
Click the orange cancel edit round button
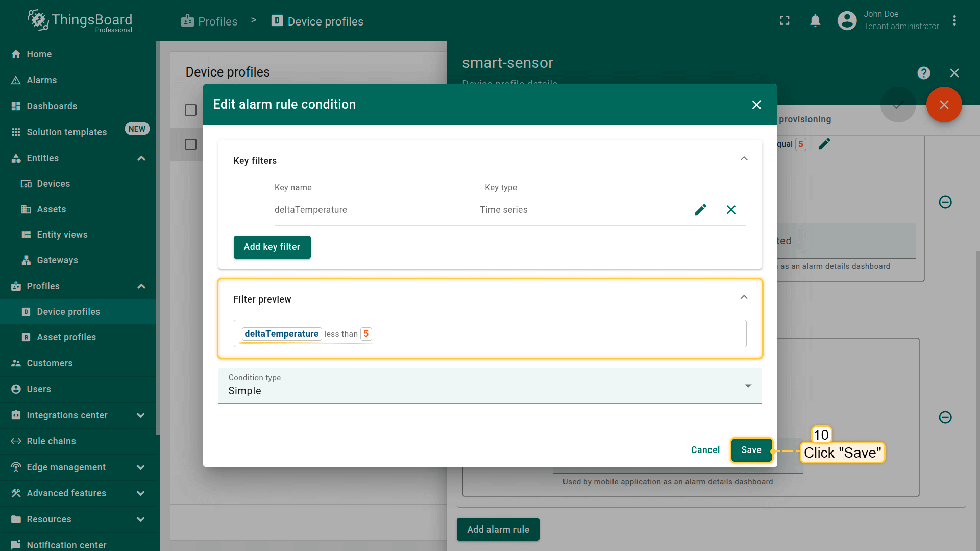point(944,105)
